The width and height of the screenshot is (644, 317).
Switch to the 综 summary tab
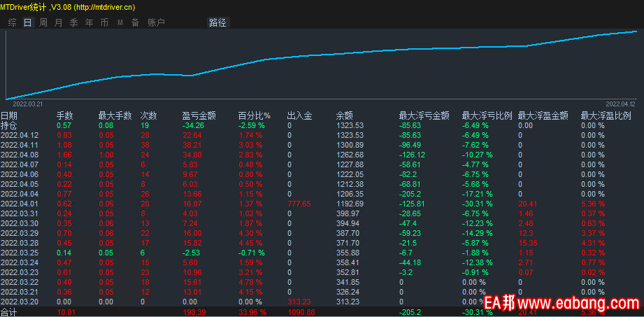click(13, 22)
